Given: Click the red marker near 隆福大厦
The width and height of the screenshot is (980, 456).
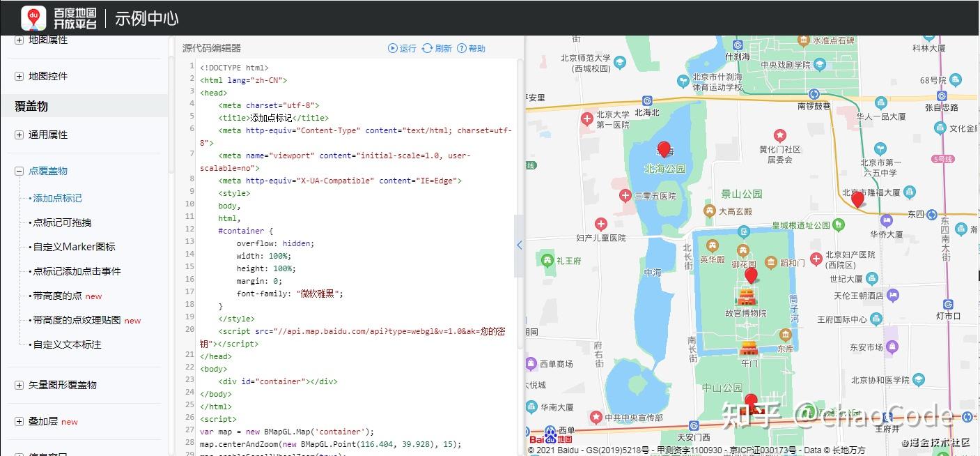Looking at the screenshot, I should pos(857,200).
